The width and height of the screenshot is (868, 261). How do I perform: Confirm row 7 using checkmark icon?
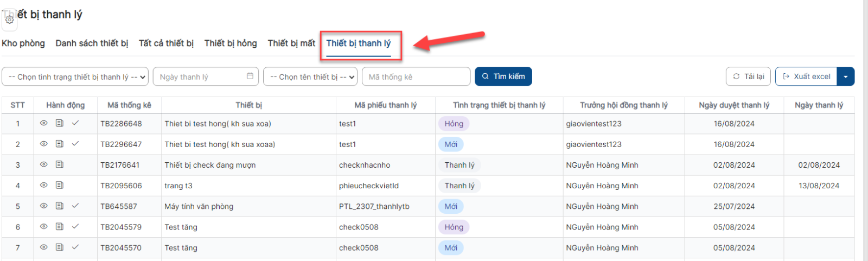point(75,247)
